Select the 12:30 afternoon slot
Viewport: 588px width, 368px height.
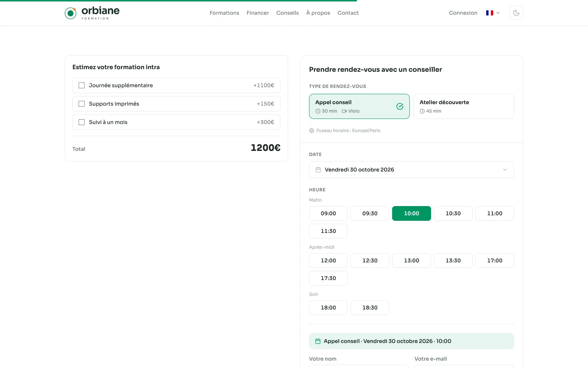tap(370, 261)
